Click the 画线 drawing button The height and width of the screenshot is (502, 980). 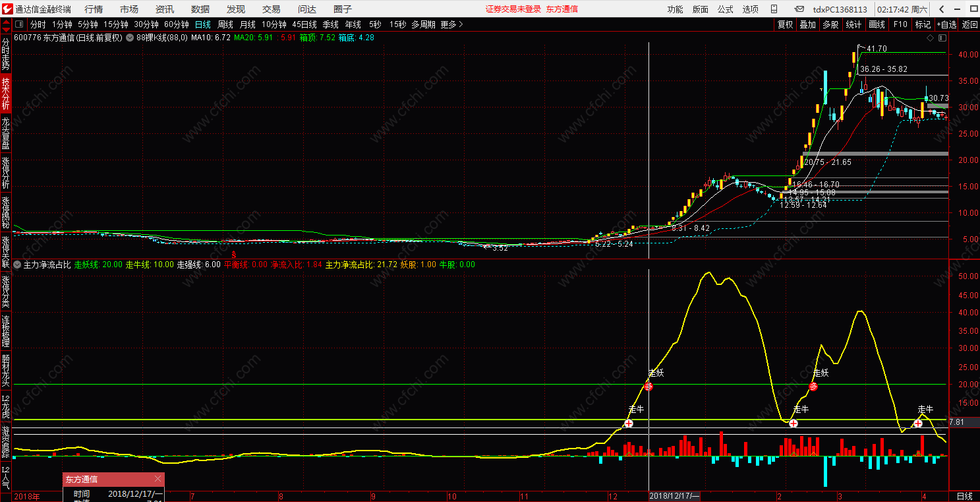point(877,24)
